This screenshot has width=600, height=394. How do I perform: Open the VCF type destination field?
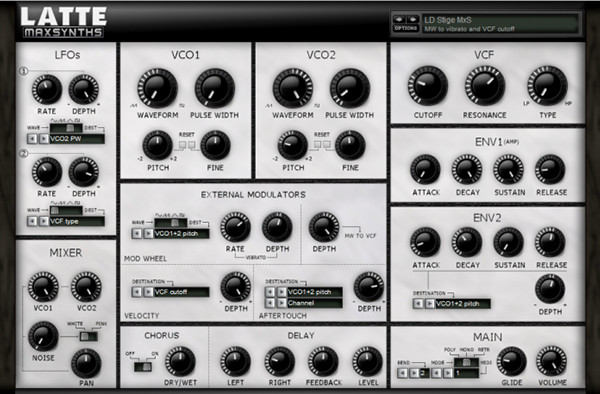click(x=77, y=221)
